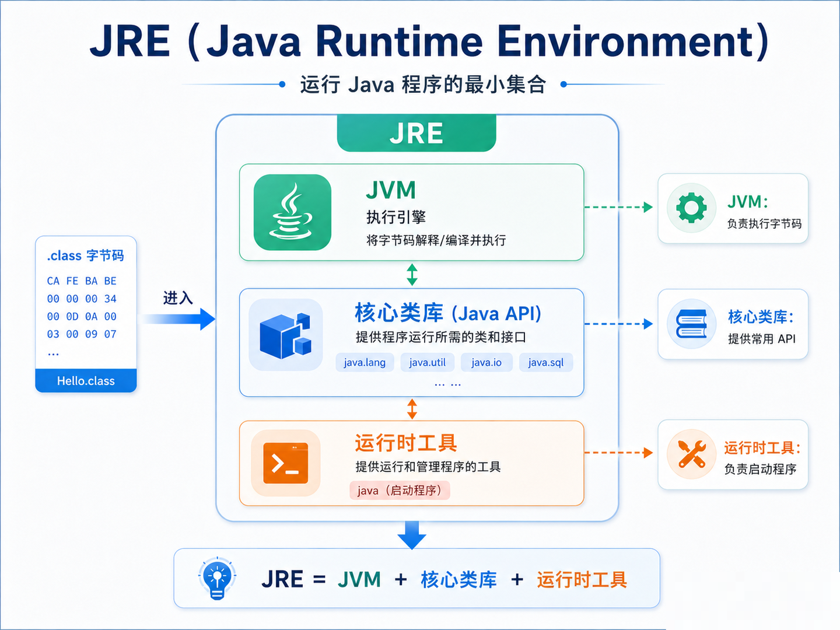840x630 pixels.
Task: Click the blue cubes core library icon
Action: click(x=286, y=335)
